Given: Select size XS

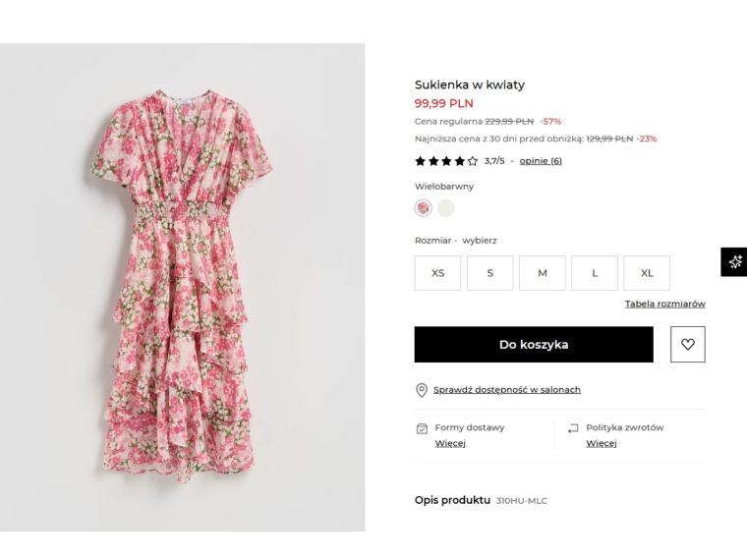Looking at the screenshot, I should coord(437,273).
